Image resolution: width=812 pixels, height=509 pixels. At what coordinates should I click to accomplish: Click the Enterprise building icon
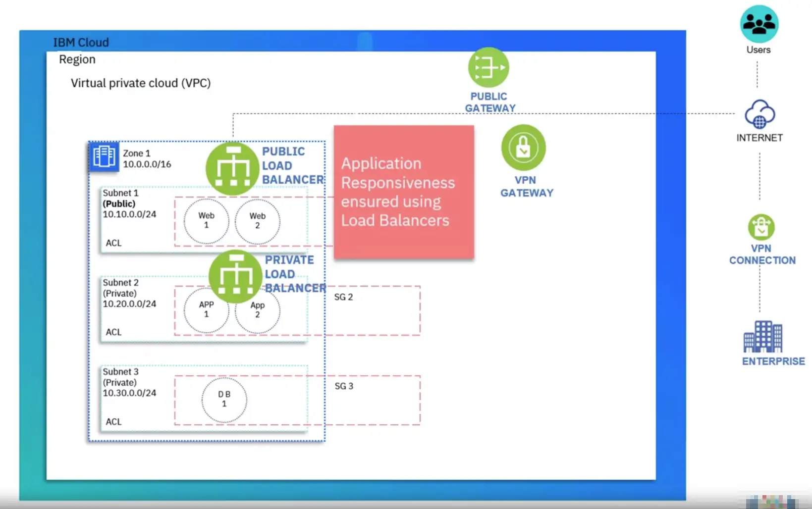click(x=762, y=336)
